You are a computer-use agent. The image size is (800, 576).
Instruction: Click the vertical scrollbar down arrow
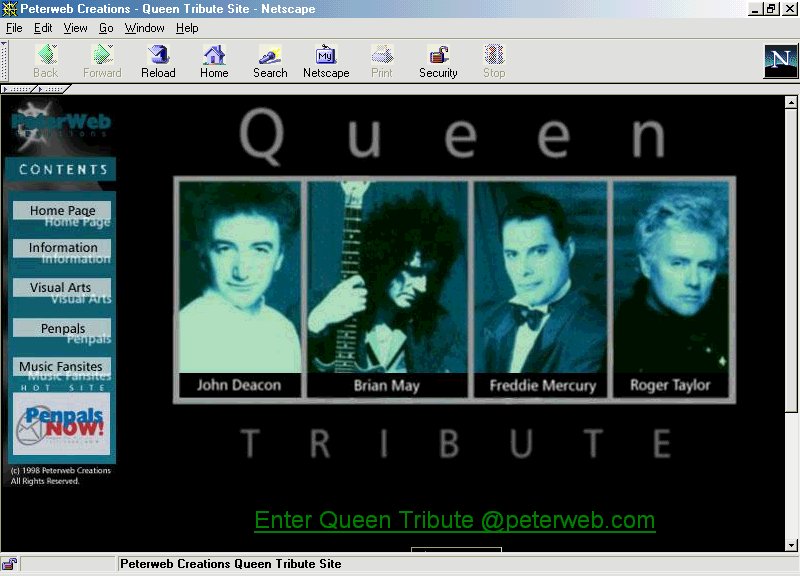791,545
